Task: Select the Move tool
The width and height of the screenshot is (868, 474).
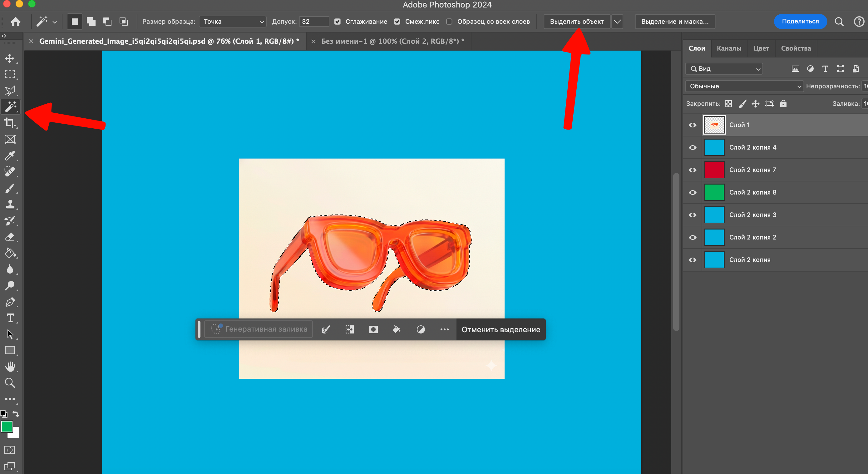Action: click(10, 58)
